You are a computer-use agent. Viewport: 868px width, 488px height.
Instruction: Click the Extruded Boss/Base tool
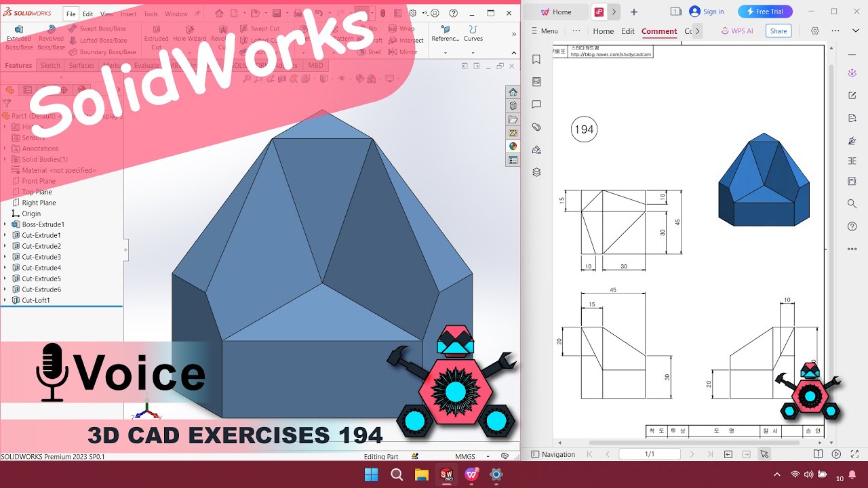19,38
